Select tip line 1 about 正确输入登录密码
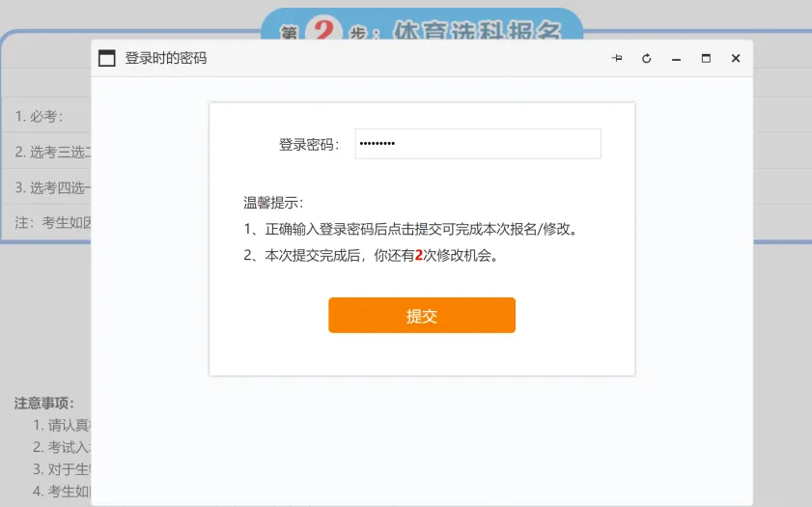 (x=411, y=229)
